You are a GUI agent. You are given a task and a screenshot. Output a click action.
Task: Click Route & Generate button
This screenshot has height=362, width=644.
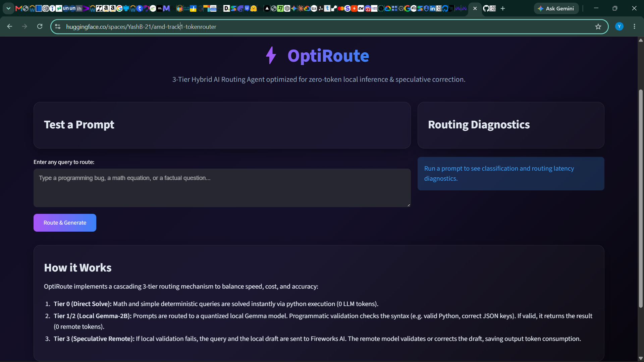click(65, 223)
